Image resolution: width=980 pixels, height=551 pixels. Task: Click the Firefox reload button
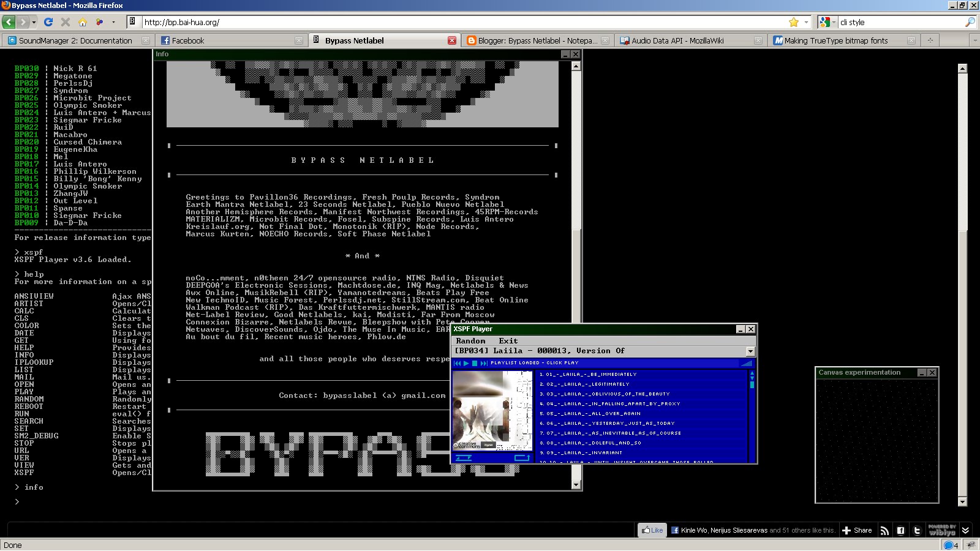(x=48, y=22)
